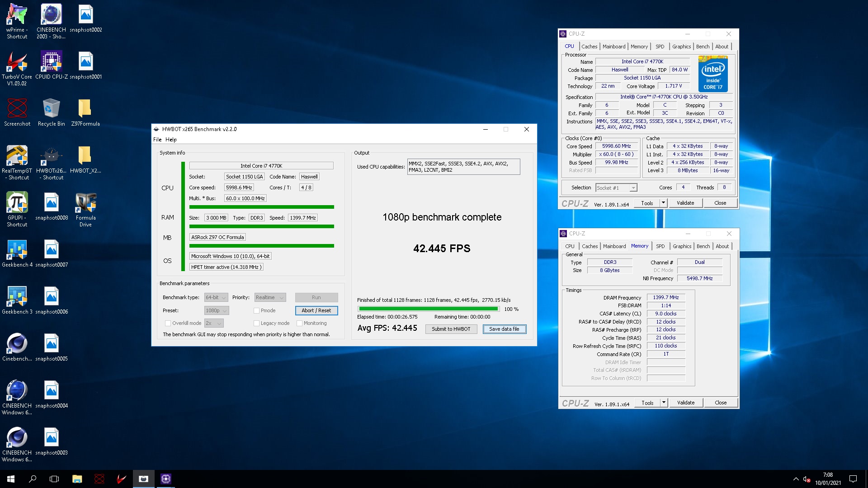Open Task View on taskbar
Image resolution: width=868 pixels, height=488 pixels.
(54, 479)
